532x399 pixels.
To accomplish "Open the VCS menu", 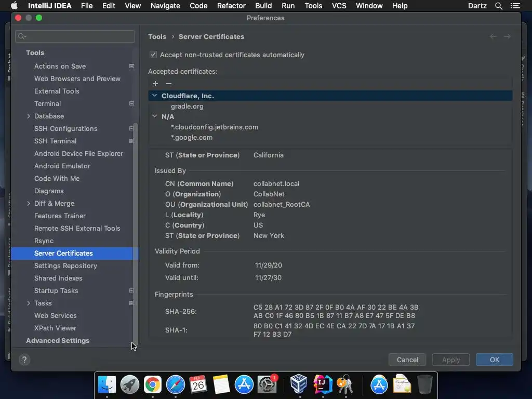I will (339, 6).
